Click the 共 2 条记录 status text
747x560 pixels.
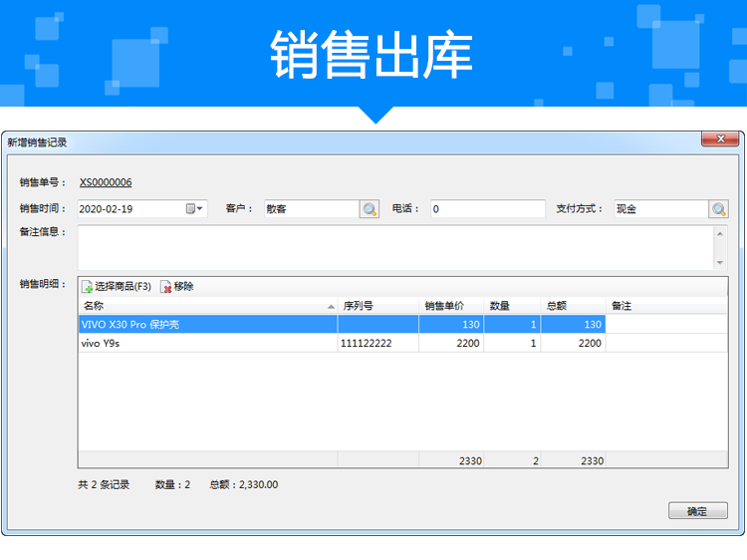pyautogui.click(x=104, y=484)
